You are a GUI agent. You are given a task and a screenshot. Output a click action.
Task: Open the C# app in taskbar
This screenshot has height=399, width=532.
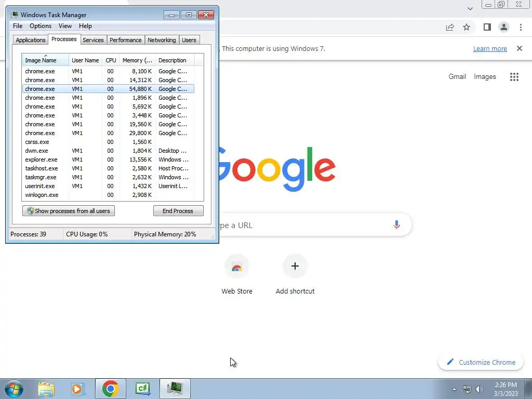pos(142,389)
